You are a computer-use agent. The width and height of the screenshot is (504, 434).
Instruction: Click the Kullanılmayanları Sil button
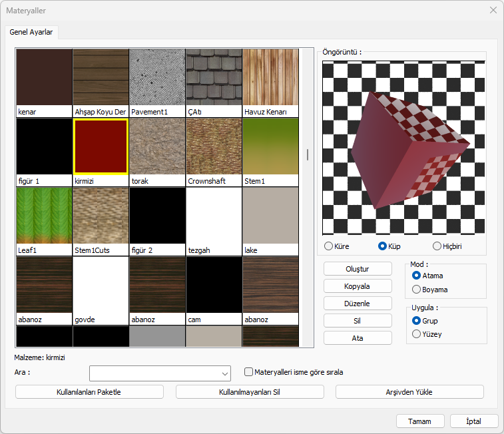250,392
